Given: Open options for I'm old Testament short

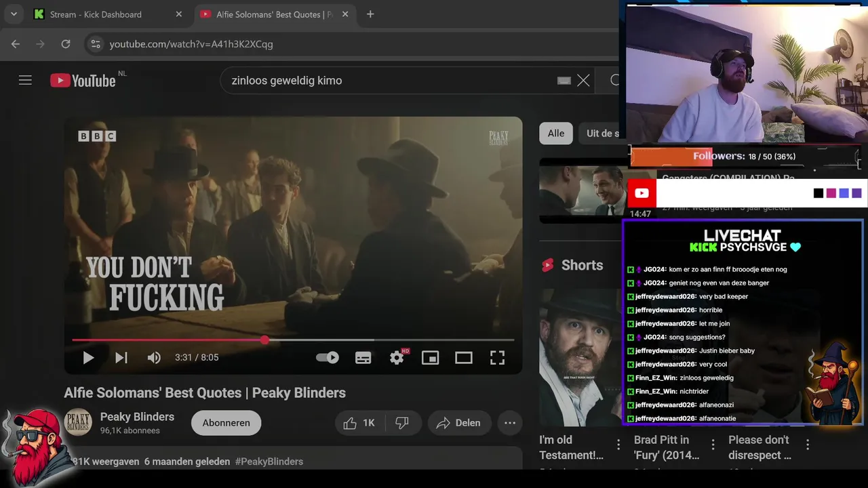Looking at the screenshot, I should coord(618,445).
